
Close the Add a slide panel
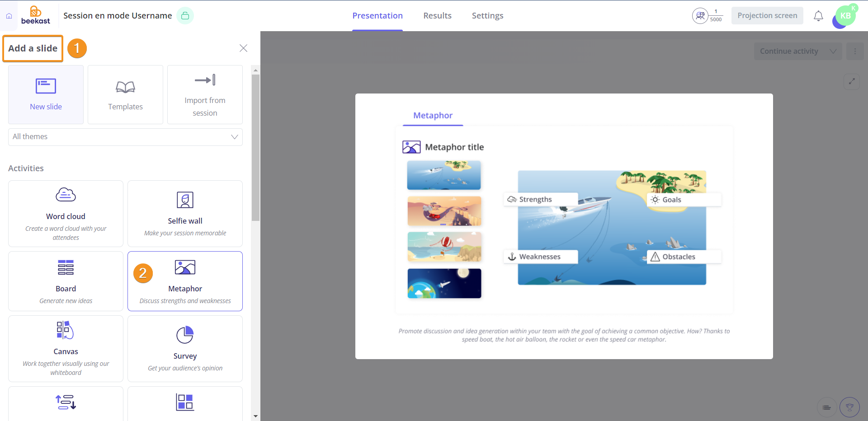tap(243, 48)
